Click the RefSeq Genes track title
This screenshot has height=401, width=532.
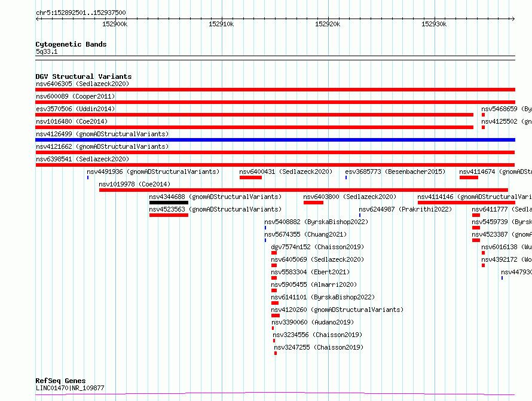(60, 381)
